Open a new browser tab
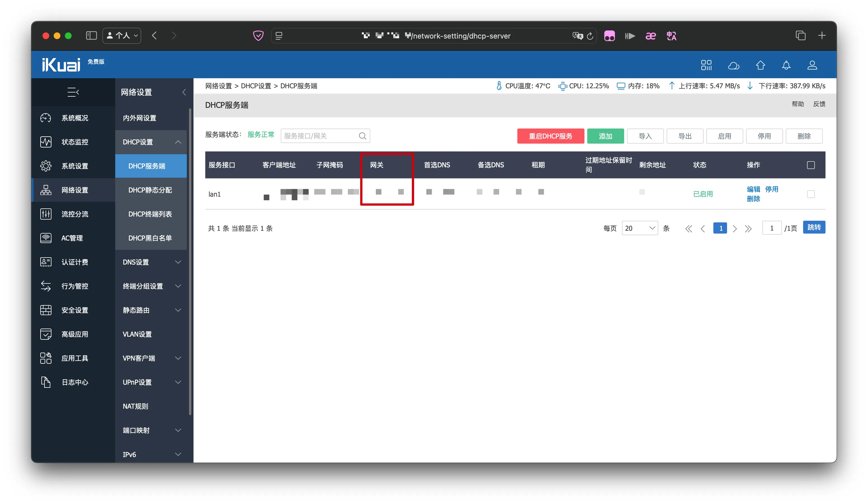Viewport: 868px width, 504px height. 822,35
